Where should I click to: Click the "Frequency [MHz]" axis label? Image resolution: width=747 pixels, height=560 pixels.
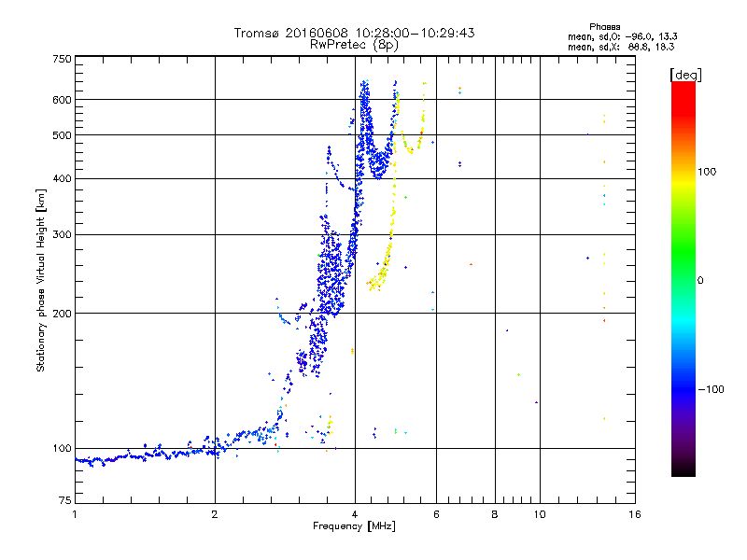pos(354,526)
